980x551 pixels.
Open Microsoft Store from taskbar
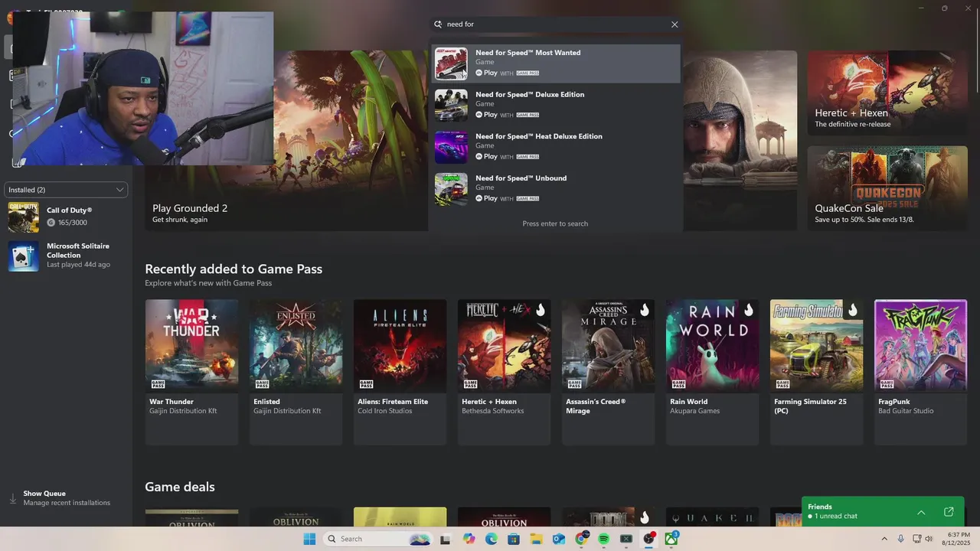tap(514, 539)
